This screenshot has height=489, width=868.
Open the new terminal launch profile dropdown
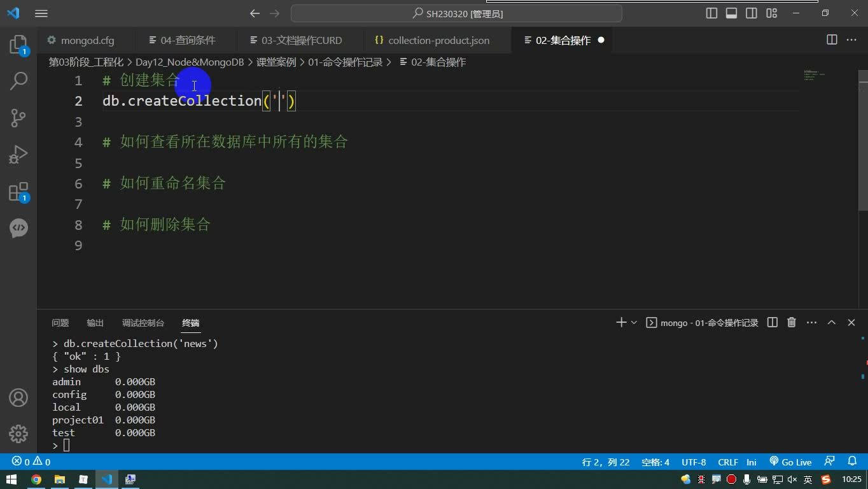634,323
